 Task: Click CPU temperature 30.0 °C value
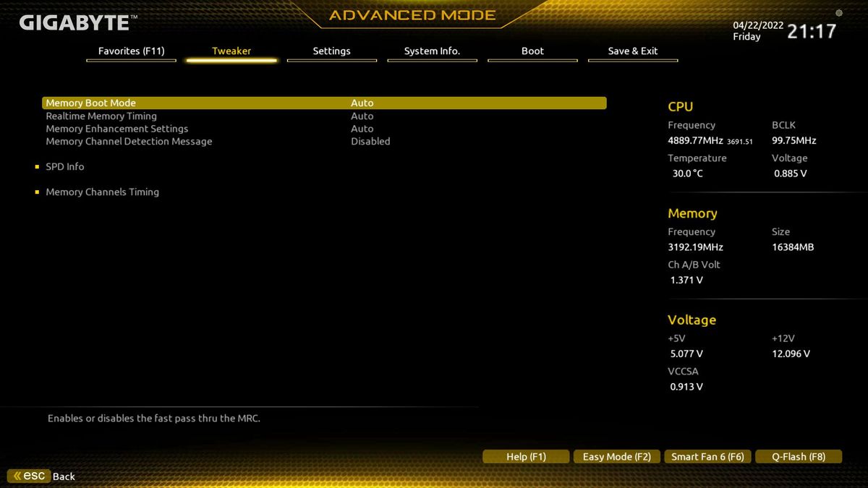[687, 174]
